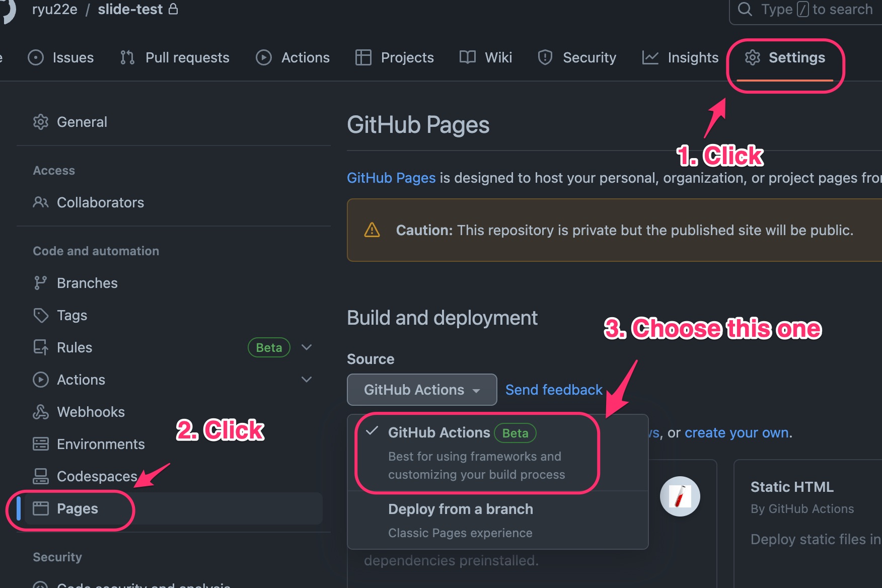Viewport: 882px width, 588px height.
Task: Click the Beta badge next to Rules
Action: click(x=269, y=347)
